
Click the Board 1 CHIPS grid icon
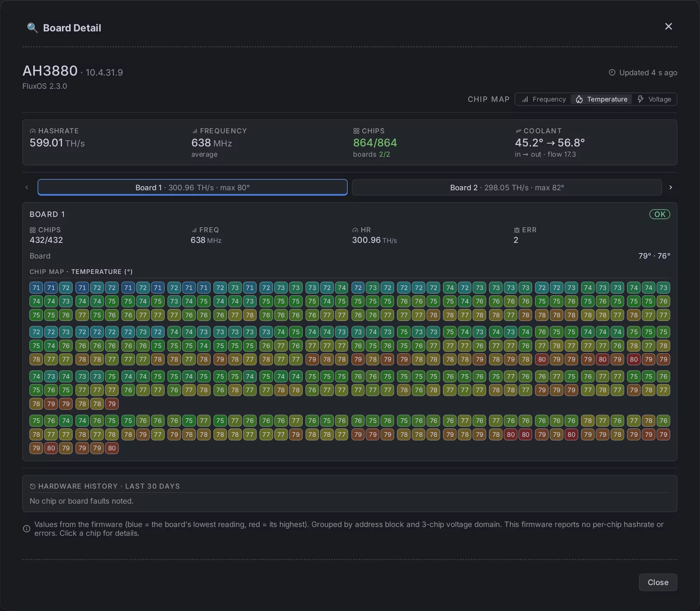click(x=33, y=230)
